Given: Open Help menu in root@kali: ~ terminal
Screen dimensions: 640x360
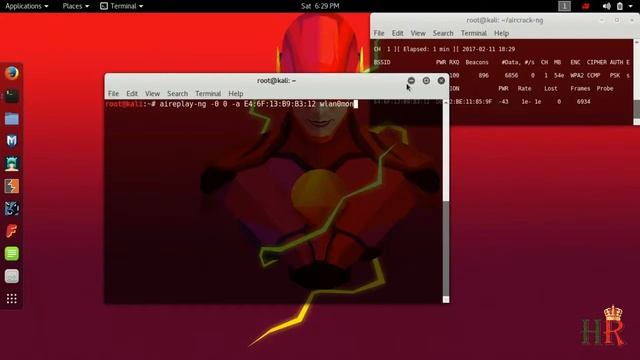Looking at the screenshot, I should 236,93.
